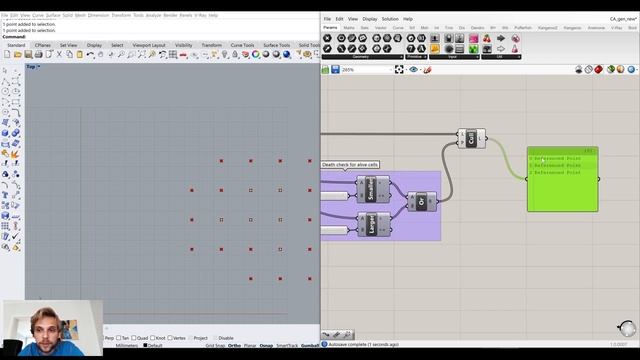The image size is (640, 360).
Task: Toggle the Quad osnap checkbox
Action: (133, 338)
